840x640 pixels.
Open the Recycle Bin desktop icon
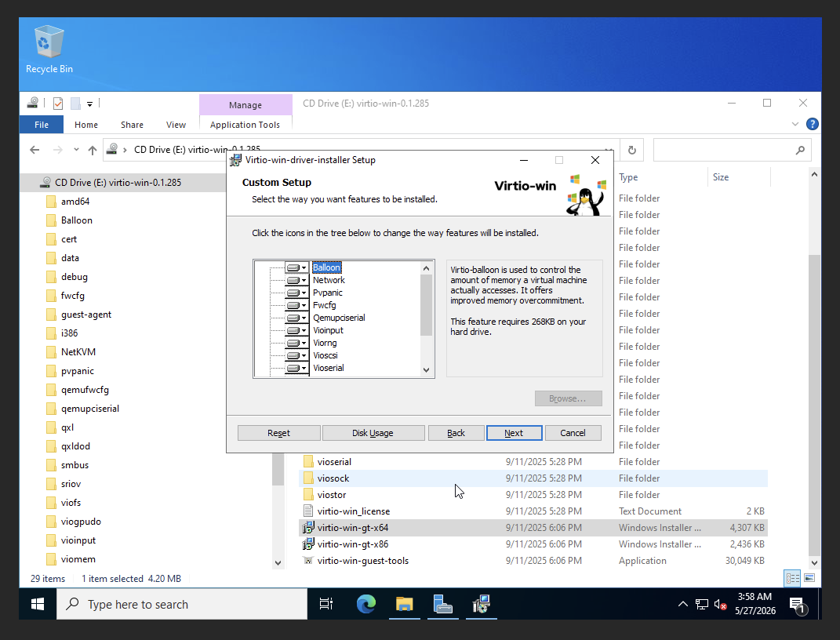[49, 49]
